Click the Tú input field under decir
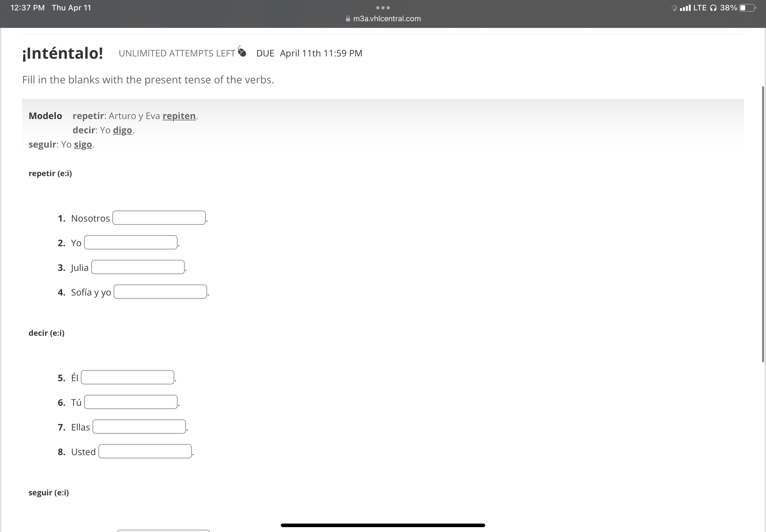Image resolution: width=766 pixels, height=532 pixels. pyautogui.click(x=130, y=402)
